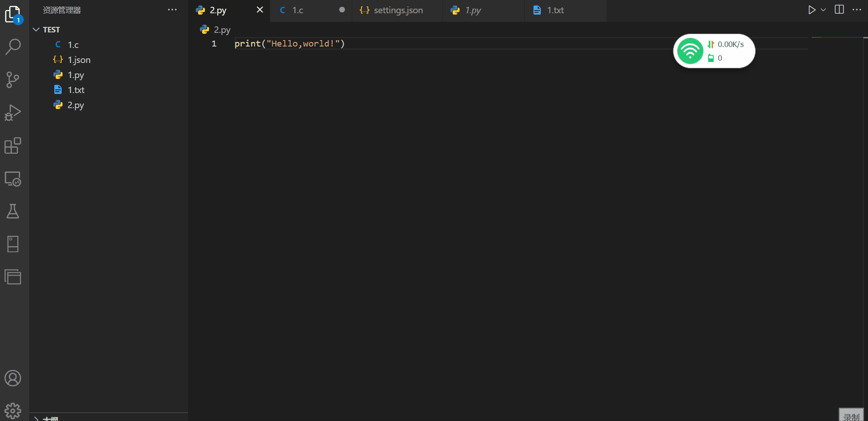Toggle the Explorer sidebar visibility
This screenshot has width=868, height=421.
tap(13, 14)
